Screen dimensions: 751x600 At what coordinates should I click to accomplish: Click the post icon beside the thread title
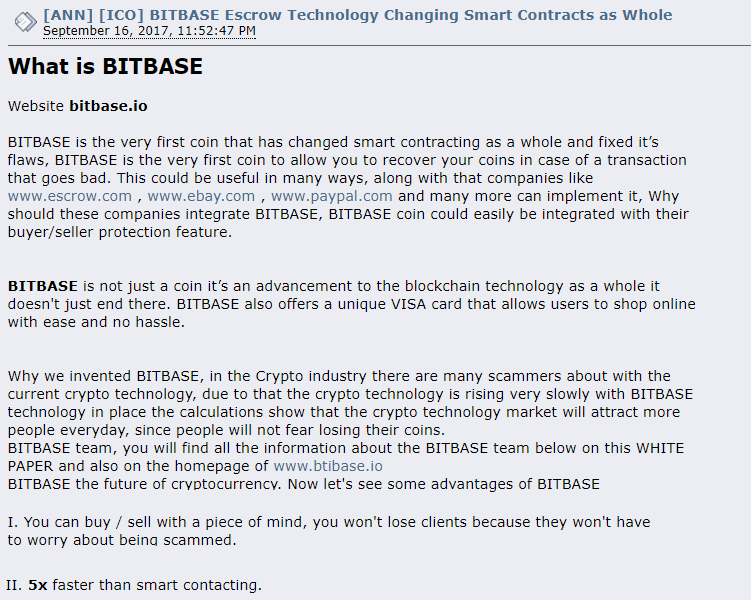click(x=25, y=22)
